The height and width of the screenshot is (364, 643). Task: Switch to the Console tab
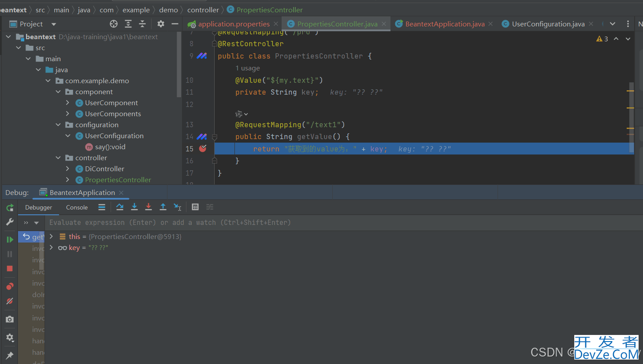[77, 207]
